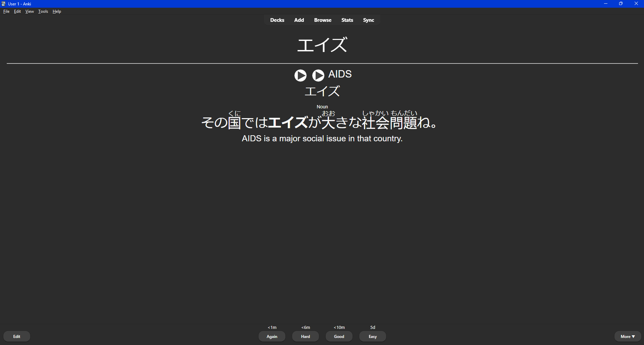Click Add to create a new card
This screenshot has width=644, height=345.
(299, 20)
